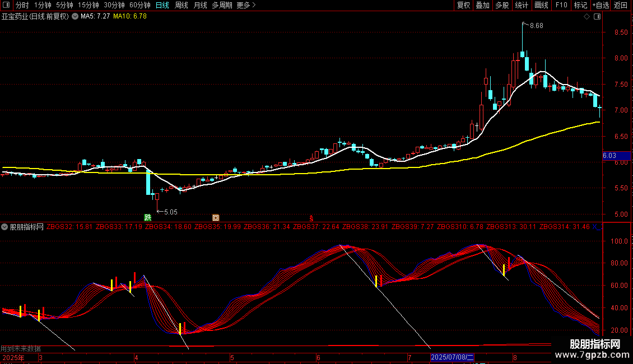
Task: Open the 多股 multi-stock view
Action: click(502, 5)
